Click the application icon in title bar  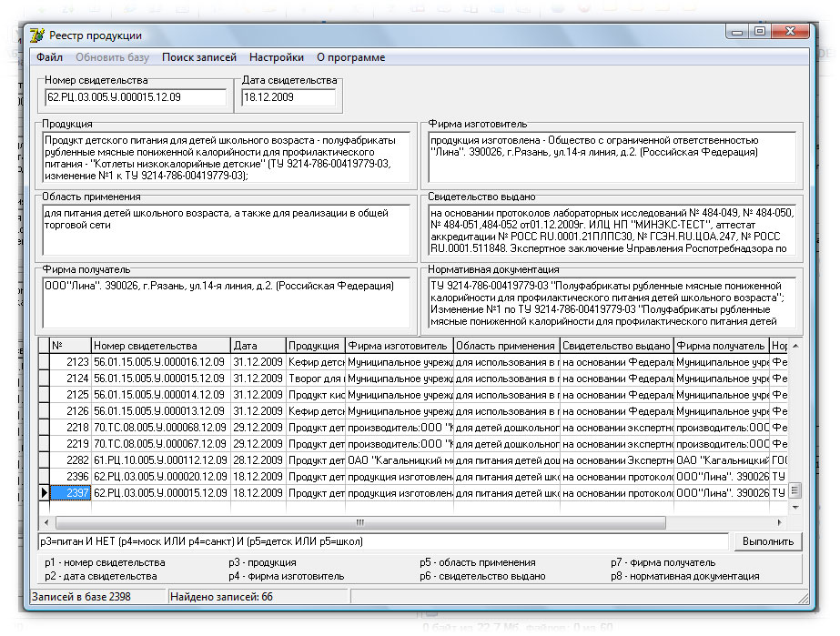pyautogui.click(x=37, y=35)
